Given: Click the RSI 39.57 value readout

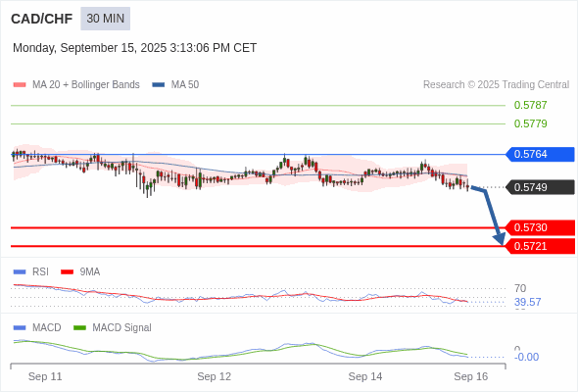Looking at the screenshot, I should (527, 303).
